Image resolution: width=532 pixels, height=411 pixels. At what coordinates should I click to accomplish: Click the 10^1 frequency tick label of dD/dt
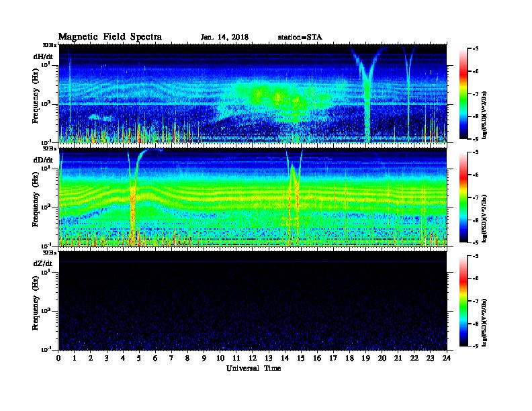click(46, 168)
